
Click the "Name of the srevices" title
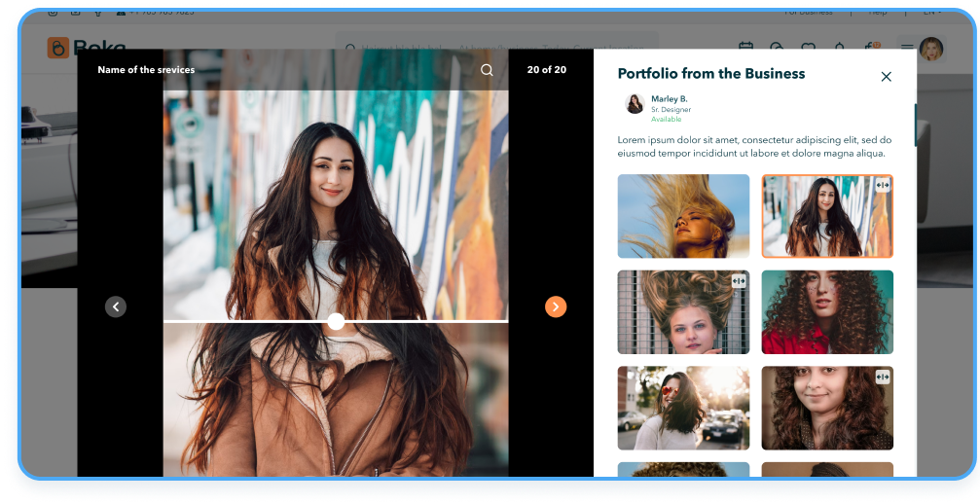coord(146,70)
